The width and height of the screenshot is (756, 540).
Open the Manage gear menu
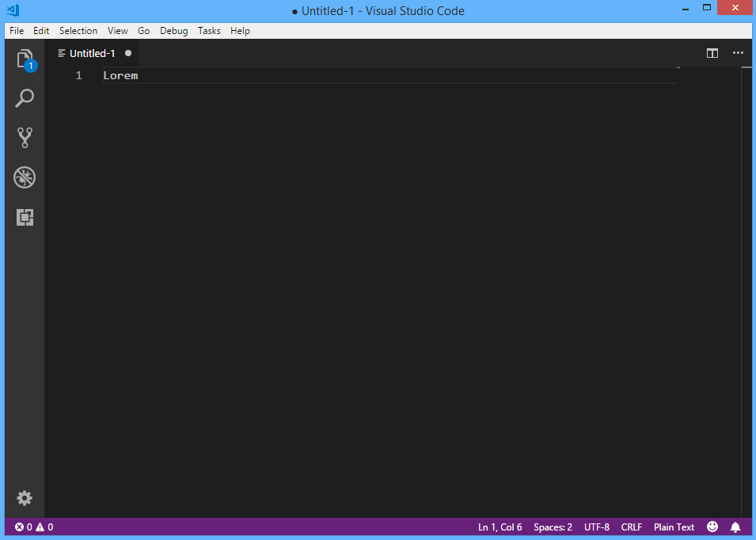pyautogui.click(x=25, y=498)
